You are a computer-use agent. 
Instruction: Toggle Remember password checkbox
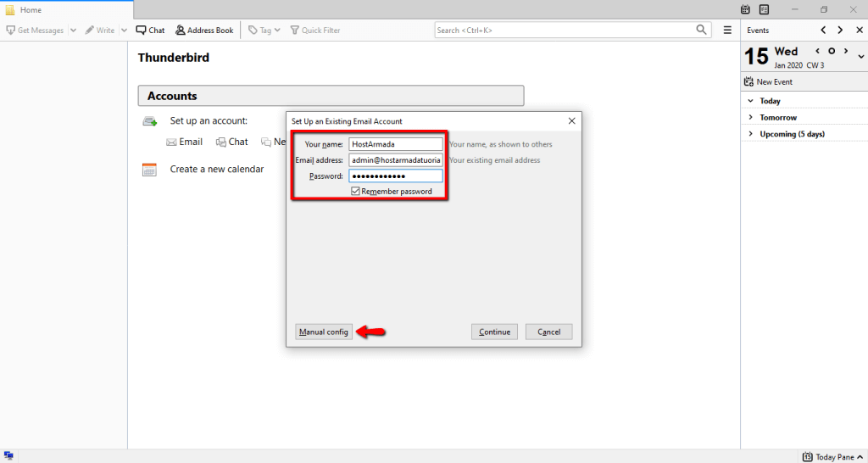tap(355, 191)
